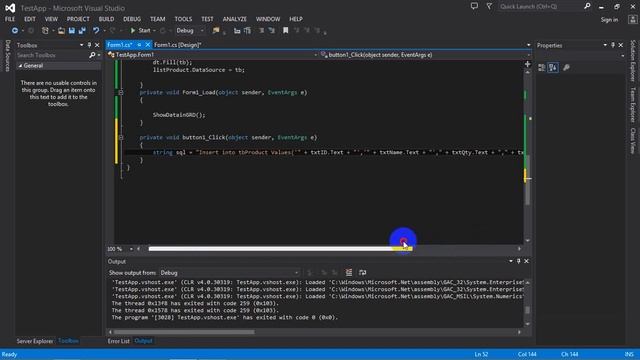Close the Toolbox panel
The image size is (640, 360).
coord(97,45)
